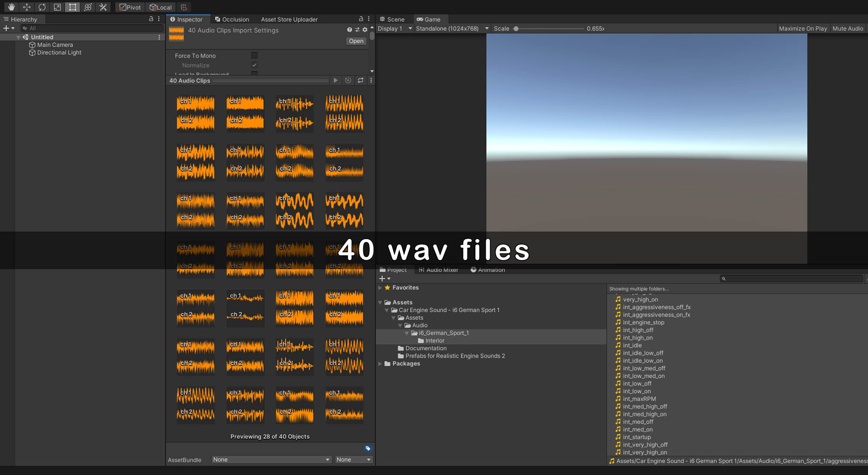The image size is (868, 475).
Task: Expand the Packages folder
Action: click(380, 364)
